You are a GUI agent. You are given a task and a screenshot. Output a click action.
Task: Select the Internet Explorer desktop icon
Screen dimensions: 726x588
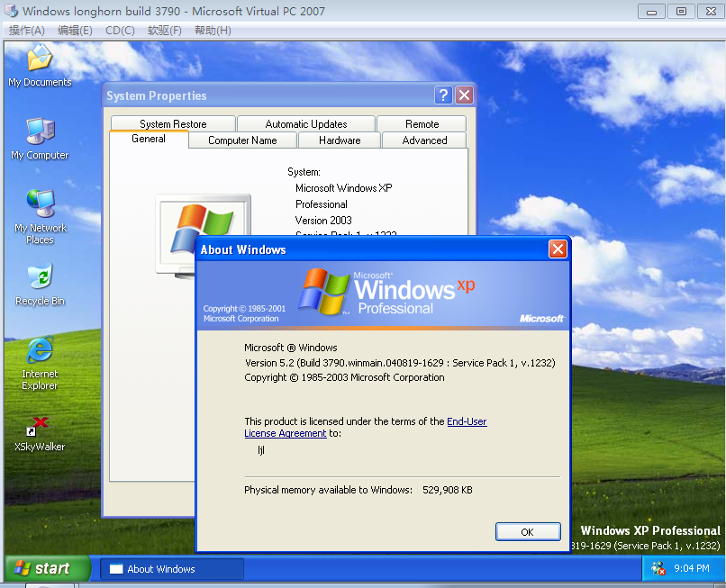[40, 363]
